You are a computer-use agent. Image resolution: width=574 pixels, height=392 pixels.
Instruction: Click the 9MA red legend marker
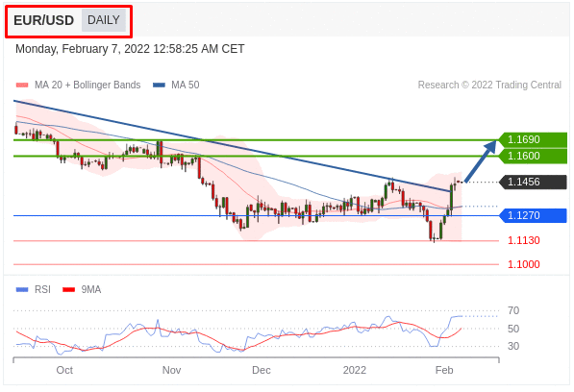click(x=69, y=289)
